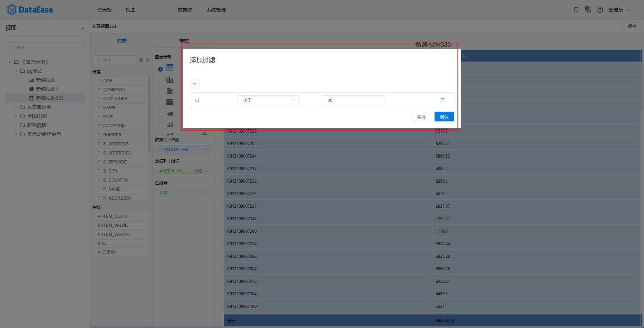Image resolution: width=644 pixels, height=328 pixels.
Task: Expand the 管理员 account dropdown
Action: click(619, 9)
